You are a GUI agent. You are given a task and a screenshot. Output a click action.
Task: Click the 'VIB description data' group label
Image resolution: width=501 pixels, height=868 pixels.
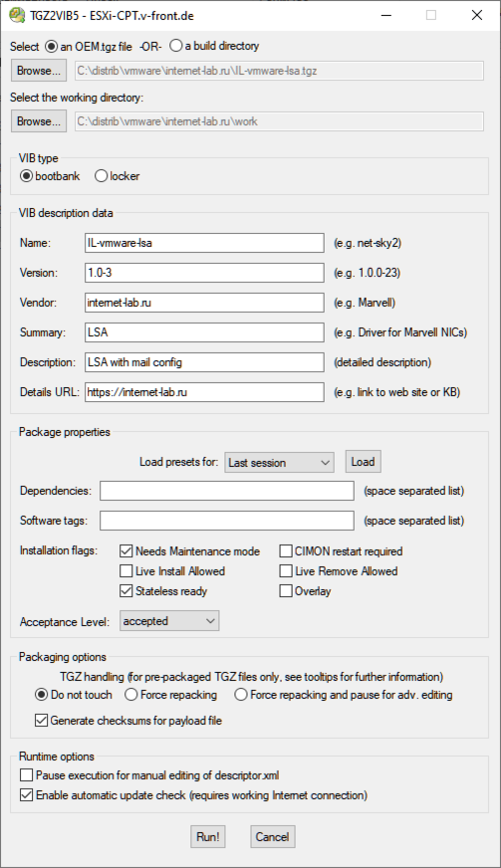pyautogui.click(x=66, y=213)
